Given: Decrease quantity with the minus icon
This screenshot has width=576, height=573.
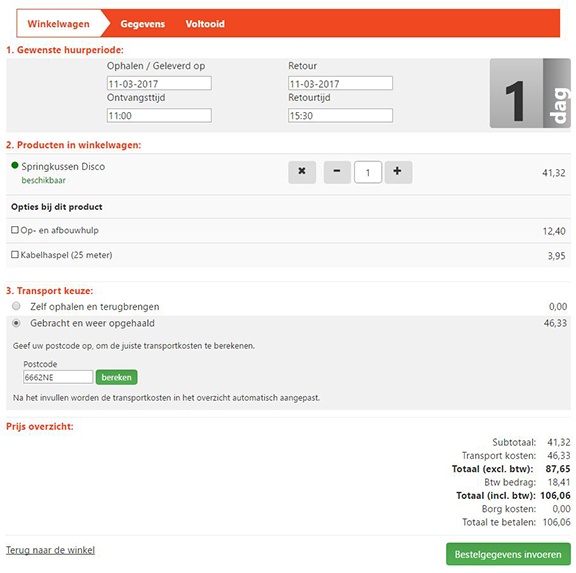Looking at the screenshot, I should tap(337, 172).
